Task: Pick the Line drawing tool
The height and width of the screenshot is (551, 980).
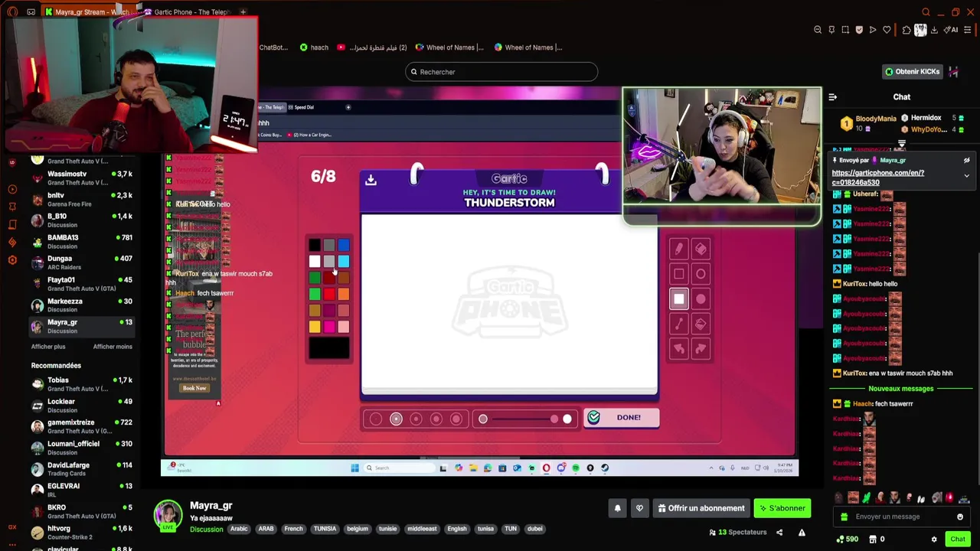Action: tap(678, 324)
